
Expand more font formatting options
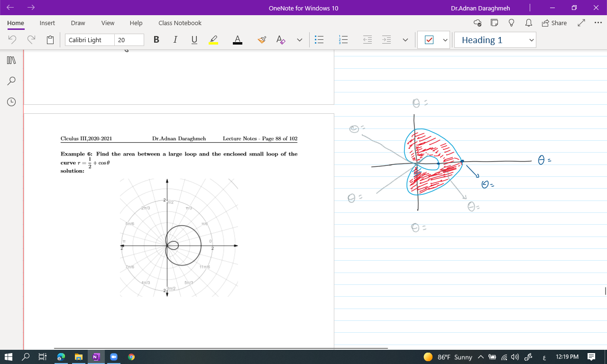click(x=300, y=40)
